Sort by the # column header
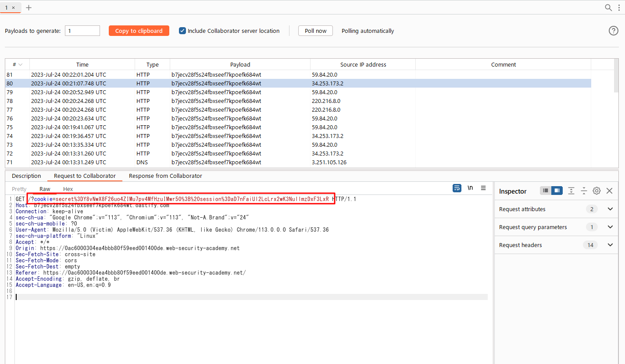The image size is (625, 364). pyautogui.click(x=17, y=64)
